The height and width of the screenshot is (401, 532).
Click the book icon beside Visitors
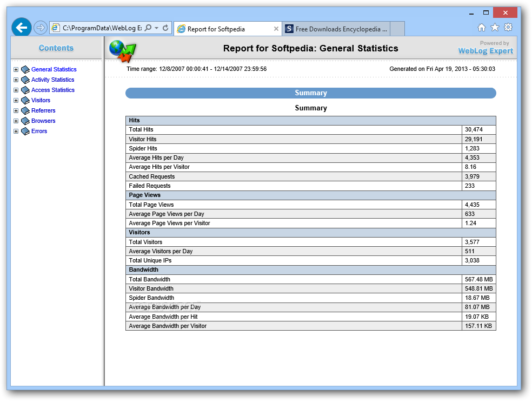point(25,101)
